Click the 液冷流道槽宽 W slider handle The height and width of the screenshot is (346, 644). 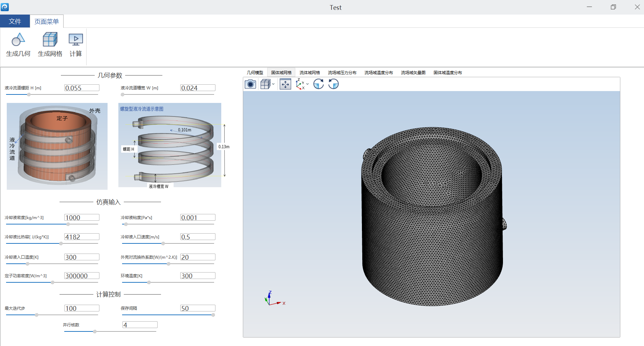(122, 95)
